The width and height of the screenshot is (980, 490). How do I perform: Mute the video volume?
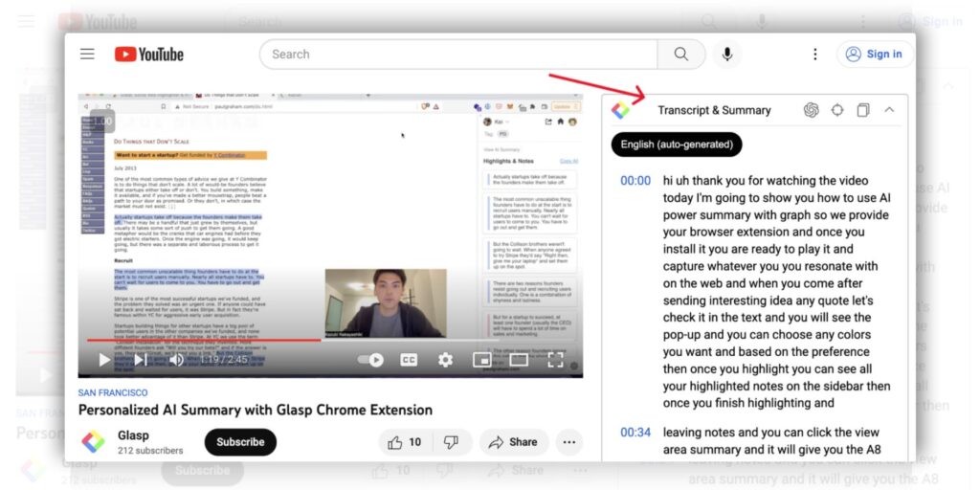(177, 360)
